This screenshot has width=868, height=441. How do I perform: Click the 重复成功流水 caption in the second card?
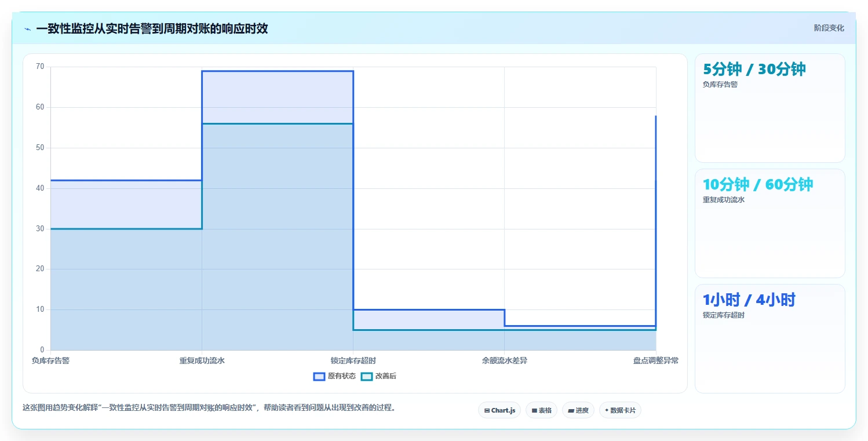[x=723, y=200]
